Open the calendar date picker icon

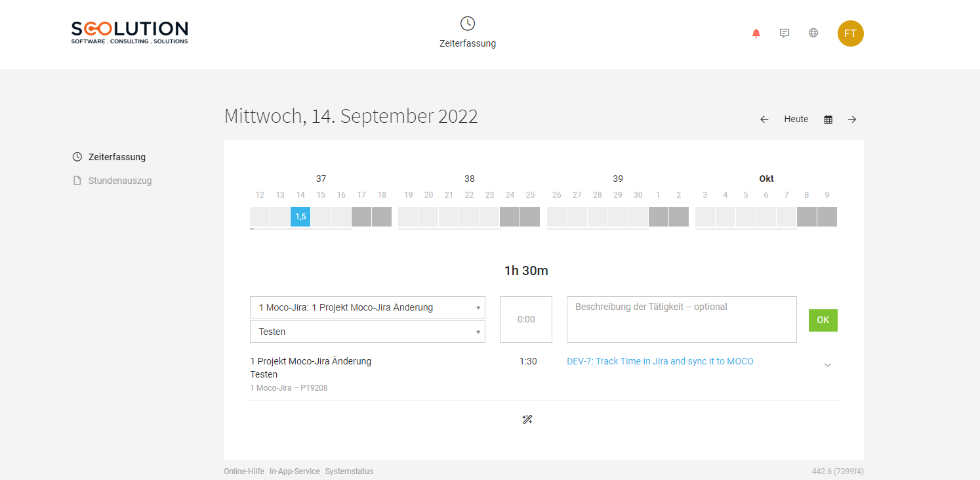click(828, 120)
